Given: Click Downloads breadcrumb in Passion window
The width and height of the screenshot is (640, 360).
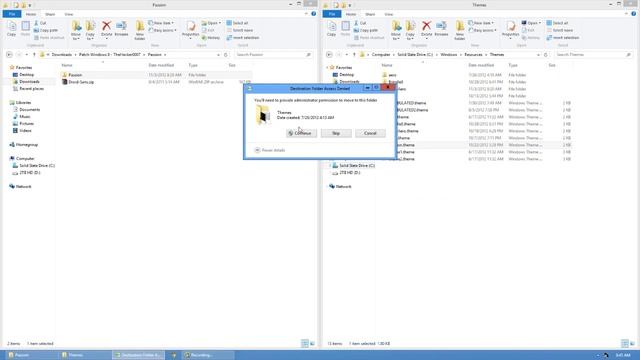Looking at the screenshot, I should coord(62,55).
